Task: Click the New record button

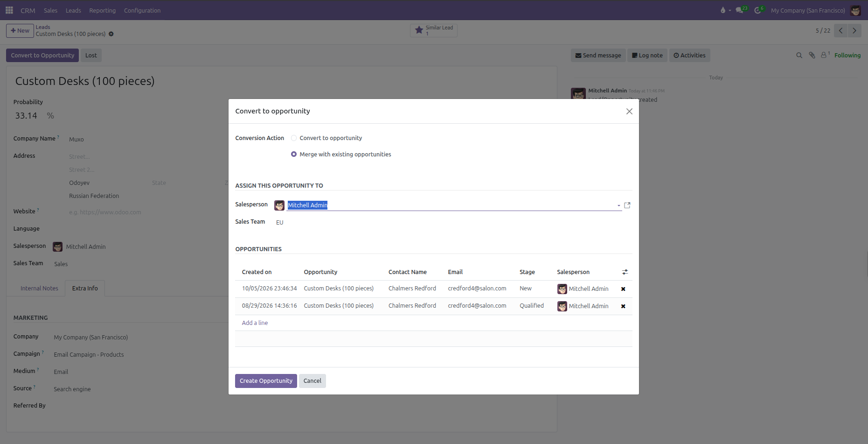Action: click(x=20, y=31)
